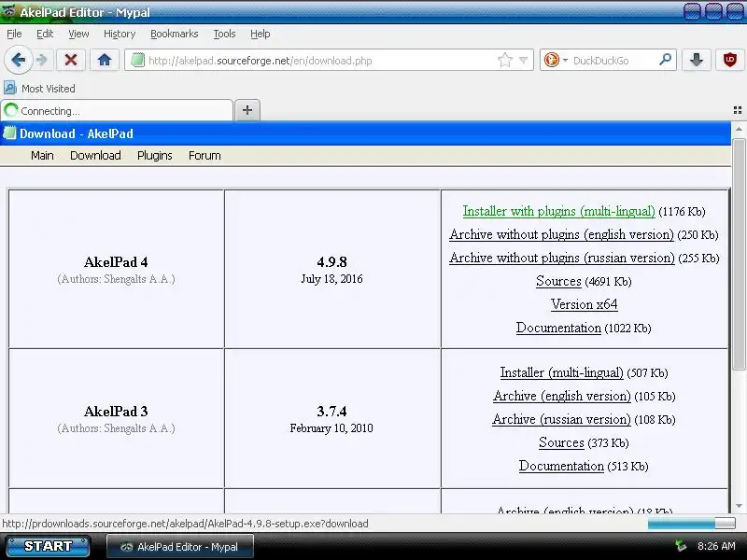Viewport: 747px width, 560px height.
Task: Go to the Home page icon
Action: [105, 60]
